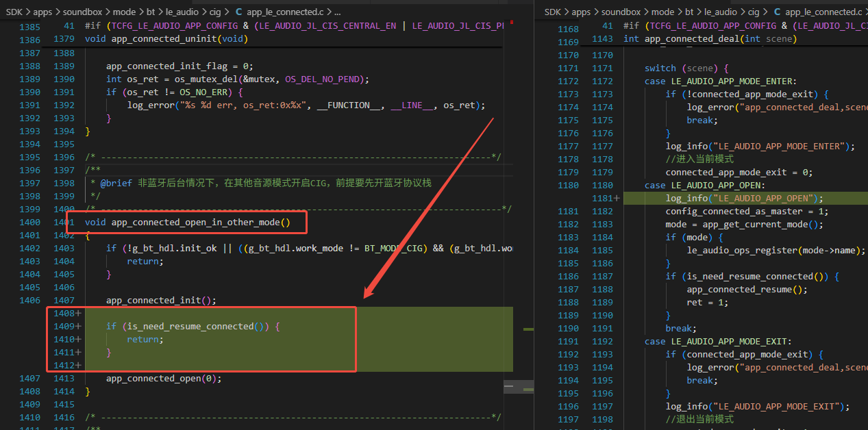Image resolution: width=868 pixels, height=430 pixels.
Task: Click 'case LE_AUDIO_APP_MODE_EXIT:' line
Action: [718, 342]
